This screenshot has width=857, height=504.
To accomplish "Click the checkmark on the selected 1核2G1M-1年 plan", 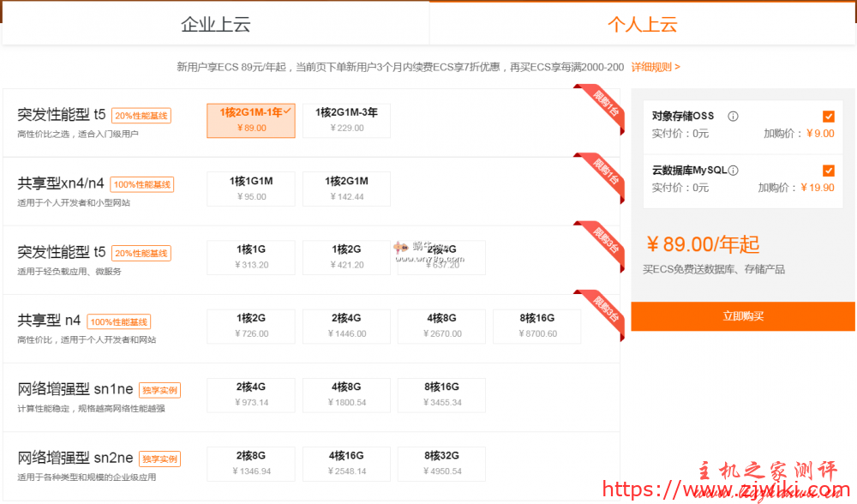I will pyautogui.click(x=286, y=112).
